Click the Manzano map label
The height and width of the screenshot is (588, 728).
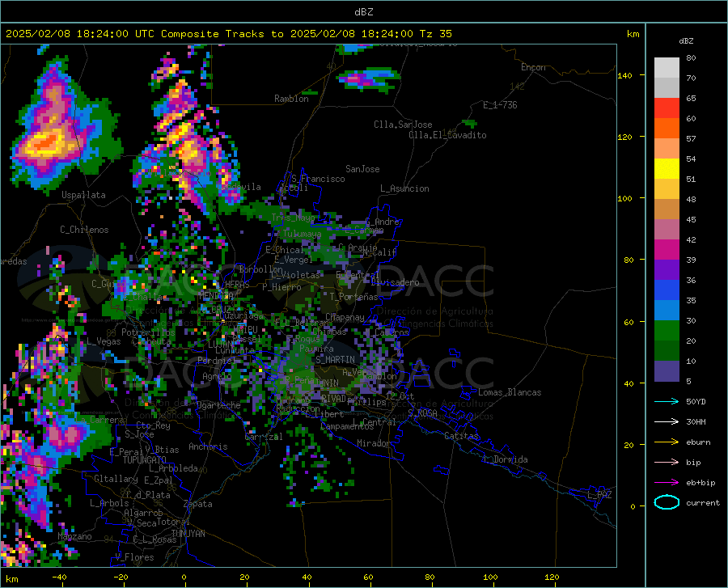(74, 536)
